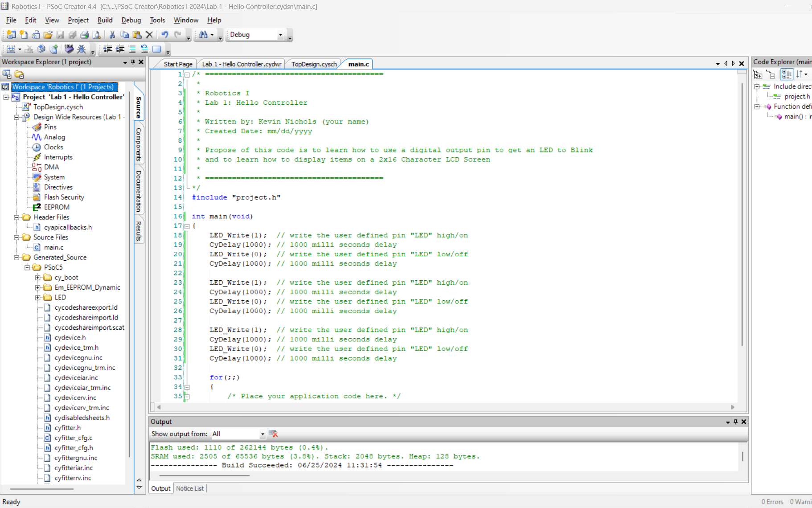The width and height of the screenshot is (812, 508).
Task: Click the Uncomment selection icon
Action: click(144, 49)
